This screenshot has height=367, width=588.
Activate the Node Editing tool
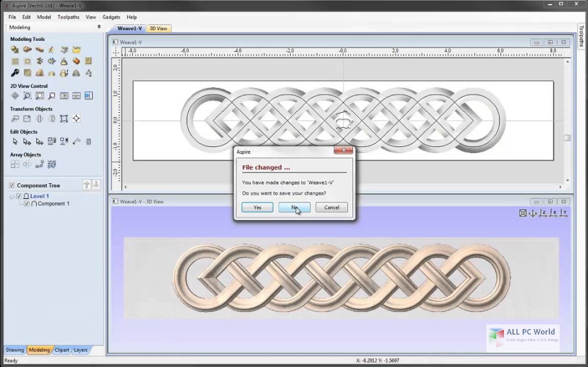click(27, 141)
